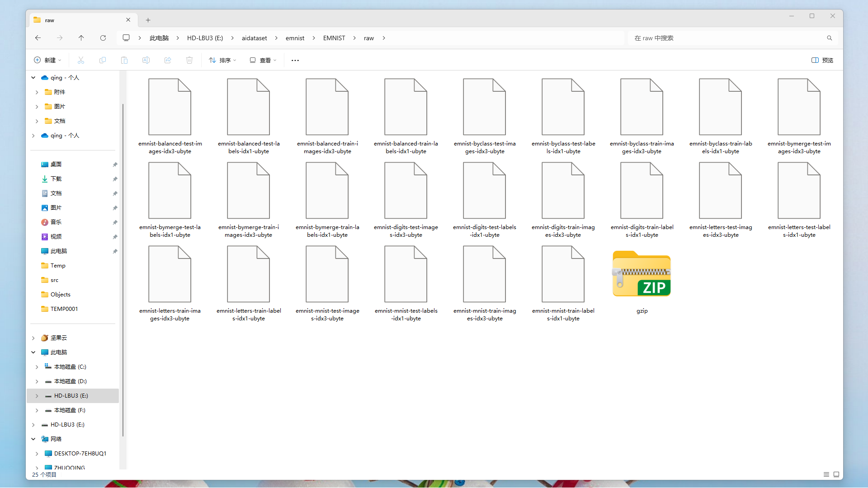Viewport: 868px width, 488px height.
Task: Click EMNIST in the breadcrumb path
Action: point(334,38)
